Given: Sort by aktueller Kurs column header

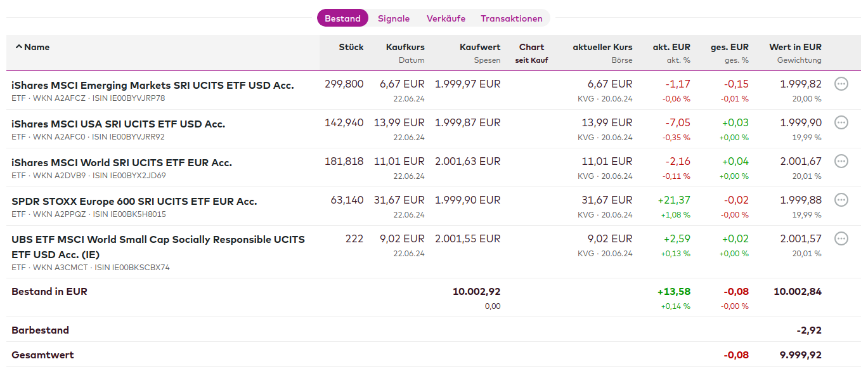Looking at the screenshot, I should 602,47.
